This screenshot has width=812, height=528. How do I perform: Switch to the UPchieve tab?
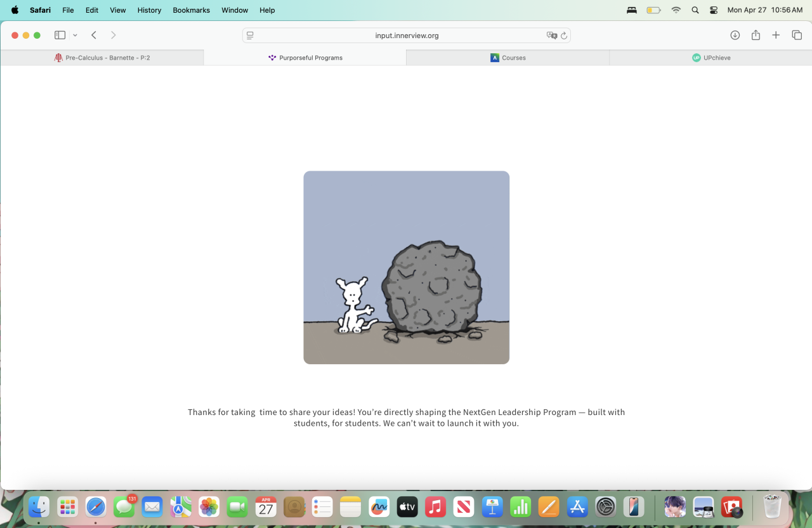click(x=710, y=58)
